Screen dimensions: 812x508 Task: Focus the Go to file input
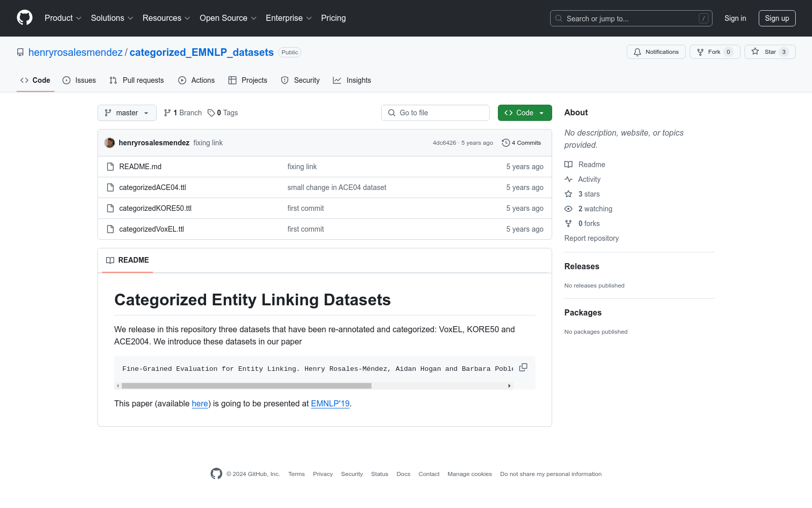point(435,113)
